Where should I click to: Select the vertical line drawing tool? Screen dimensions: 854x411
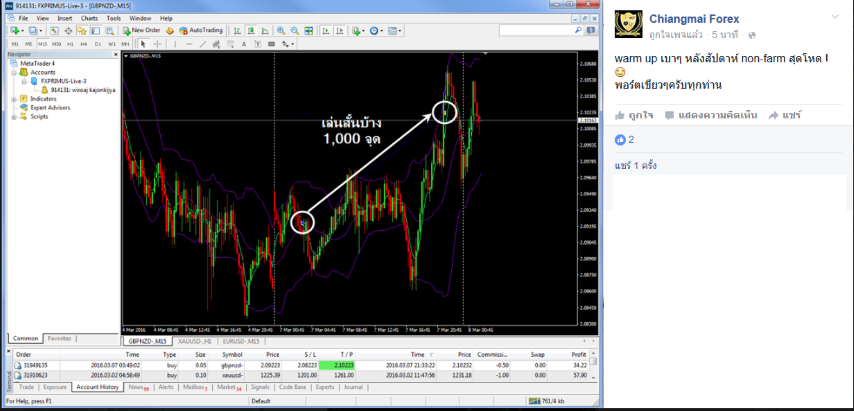tap(175, 44)
